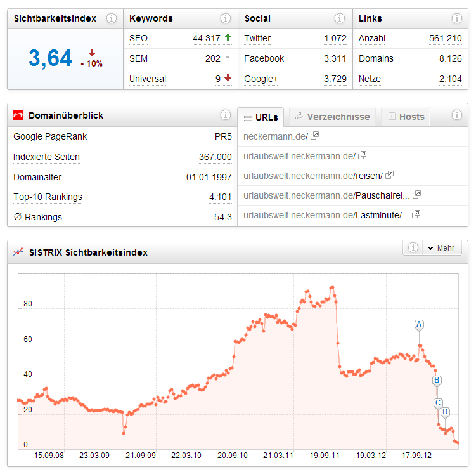
Task: Click info icon in chart header
Action: (x=413, y=247)
